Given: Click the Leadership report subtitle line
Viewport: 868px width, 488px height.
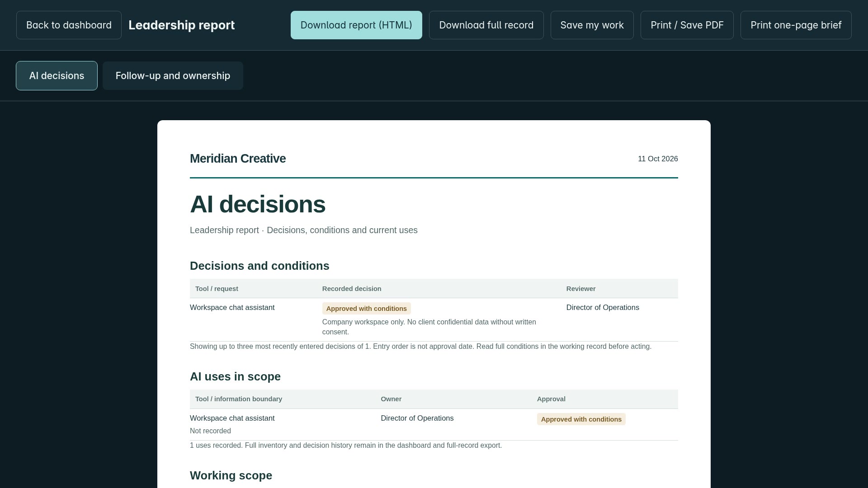Looking at the screenshot, I should (304, 230).
